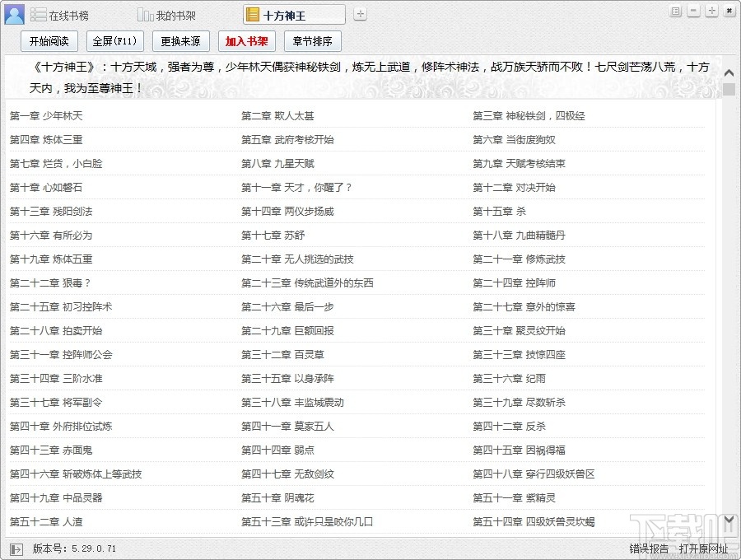Click the 开始阅读 button
741x560 pixels.
49,41
